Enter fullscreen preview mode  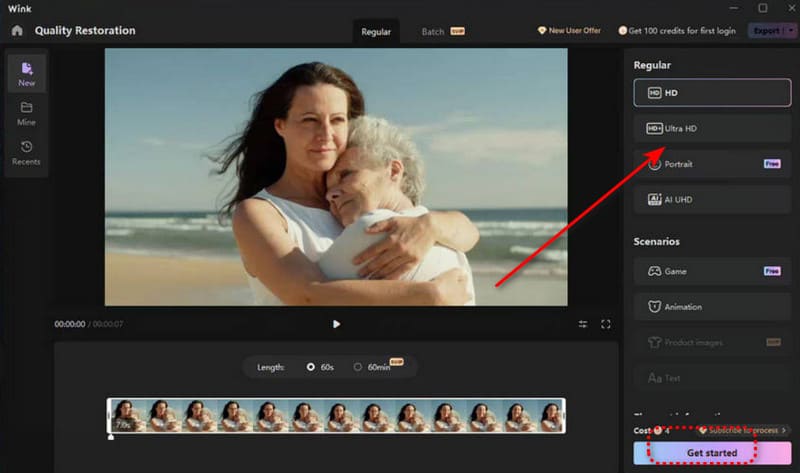click(606, 324)
